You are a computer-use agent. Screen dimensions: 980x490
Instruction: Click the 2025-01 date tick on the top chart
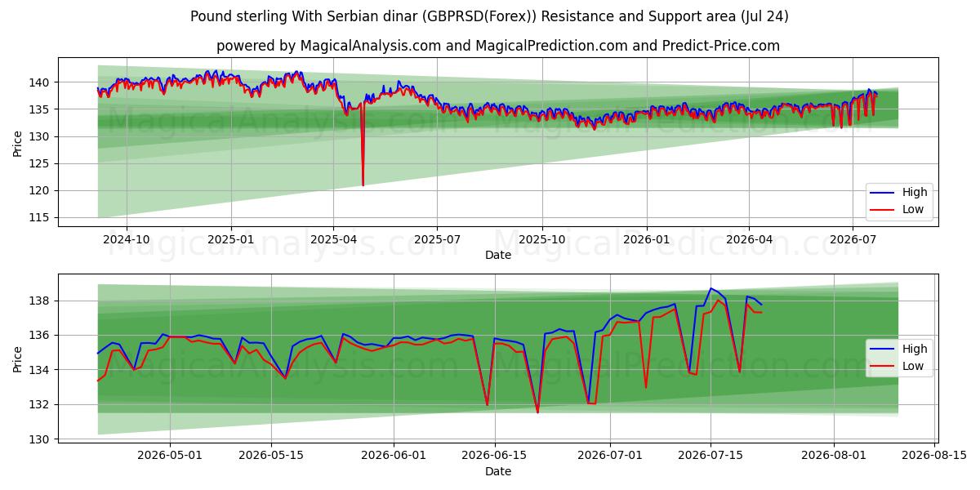[231, 240]
